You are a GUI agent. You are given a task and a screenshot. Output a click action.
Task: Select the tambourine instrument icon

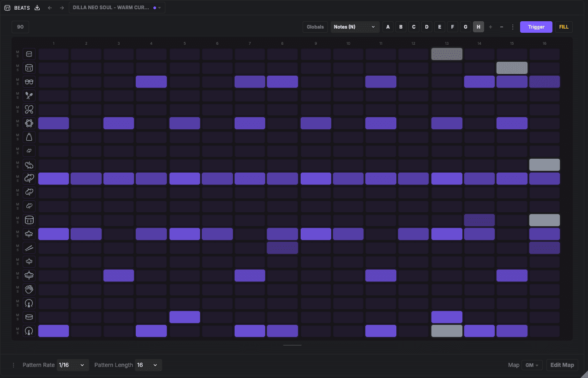(29, 123)
